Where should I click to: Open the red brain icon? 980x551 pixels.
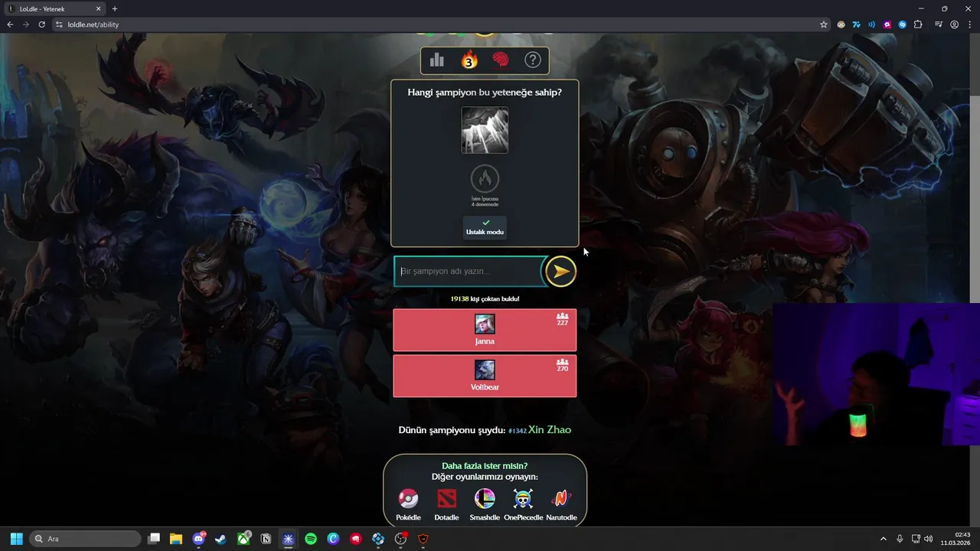[501, 60]
